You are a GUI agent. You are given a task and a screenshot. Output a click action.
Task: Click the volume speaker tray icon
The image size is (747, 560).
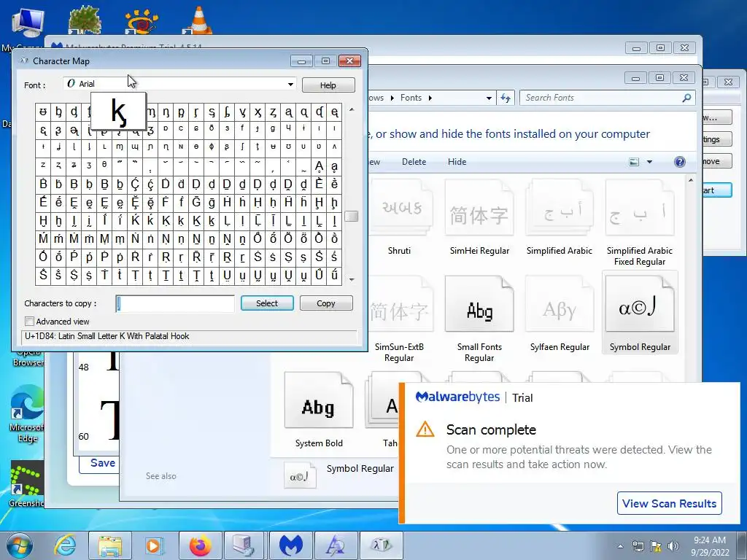pyautogui.click(x=673, y=546)
